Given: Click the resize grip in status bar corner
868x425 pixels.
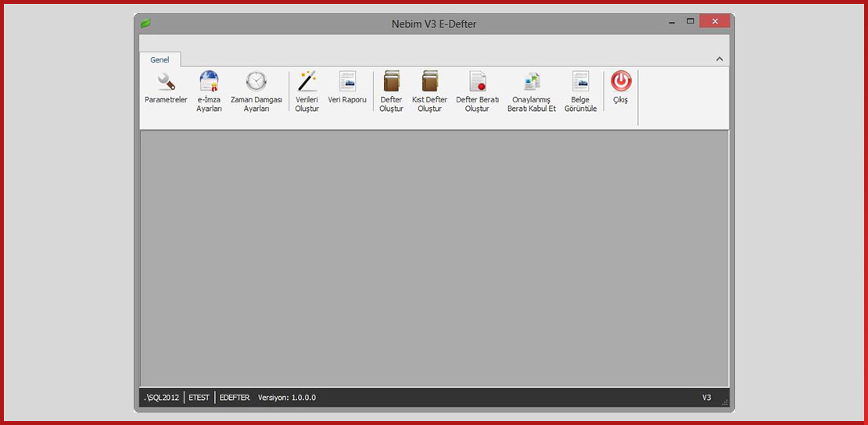Looking at the screenshot, I should pos(725,403).
